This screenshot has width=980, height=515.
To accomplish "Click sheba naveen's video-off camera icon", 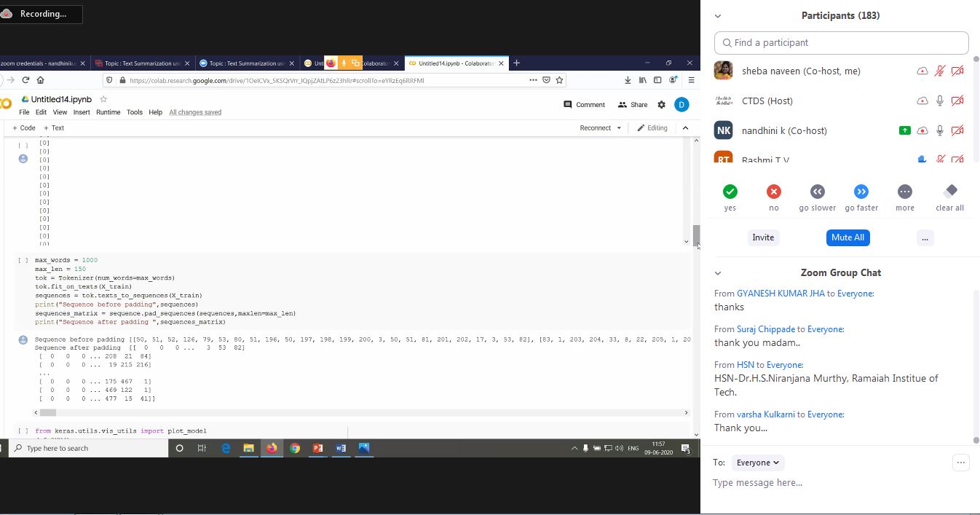I will tap(957, 71).
